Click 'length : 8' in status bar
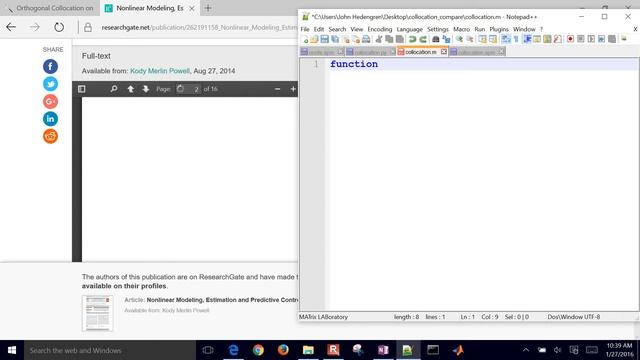Screen dimensions: 640x360 [406, 317]
